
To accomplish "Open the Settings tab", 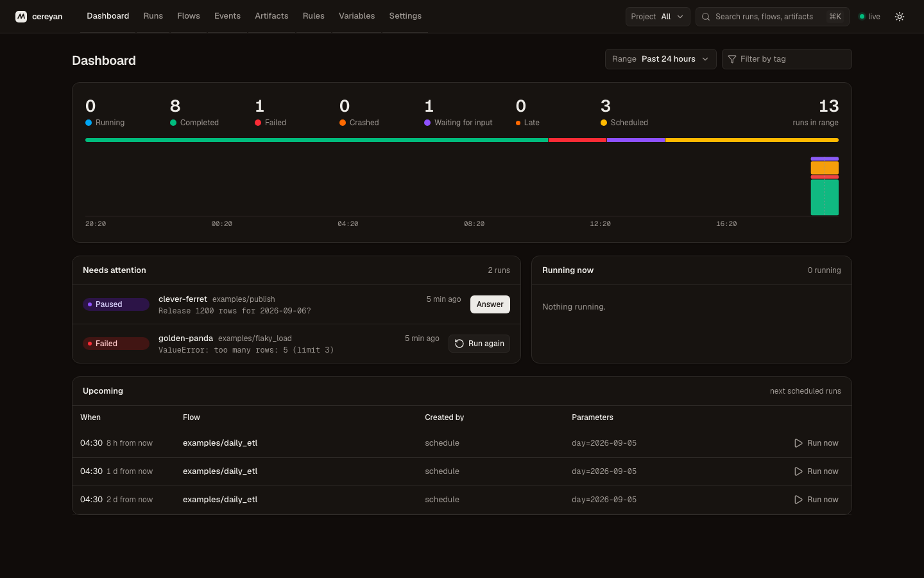I will coord(406,16).
